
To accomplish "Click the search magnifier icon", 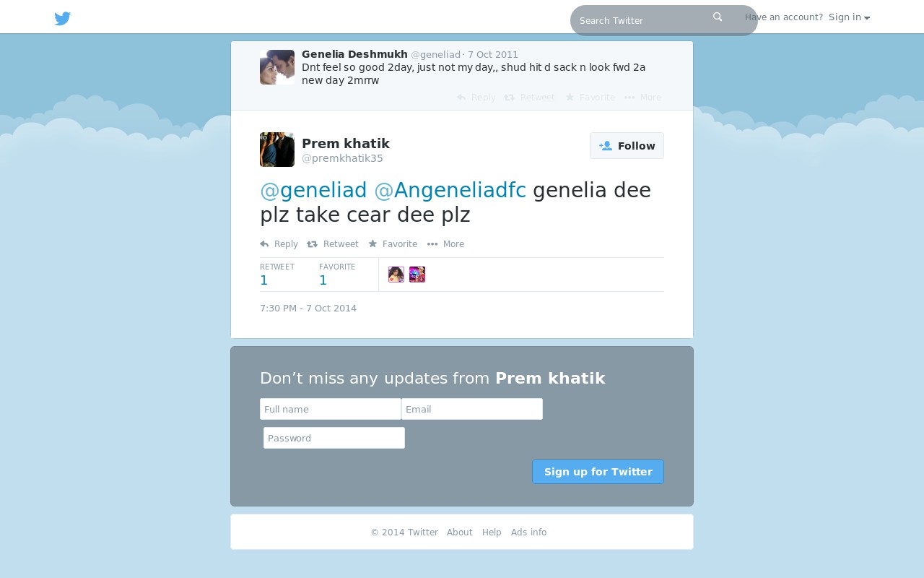I will [718, 17].
